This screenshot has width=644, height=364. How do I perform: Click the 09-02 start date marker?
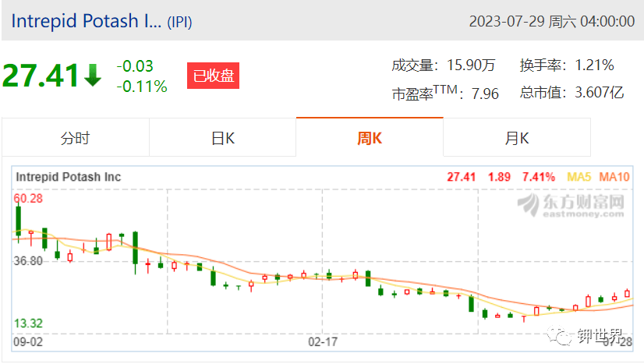tap(28, 342)
